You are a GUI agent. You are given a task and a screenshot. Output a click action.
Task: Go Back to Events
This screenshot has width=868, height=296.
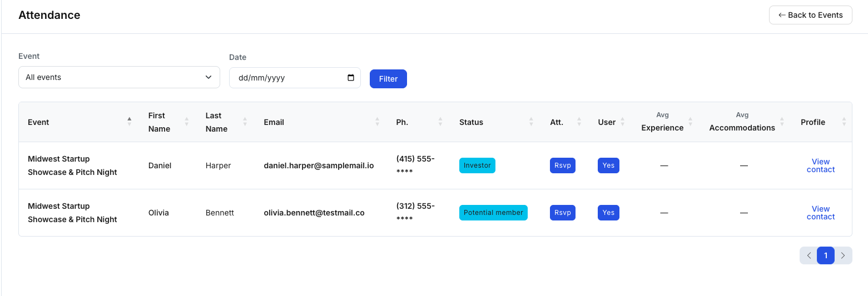(810, 15)
